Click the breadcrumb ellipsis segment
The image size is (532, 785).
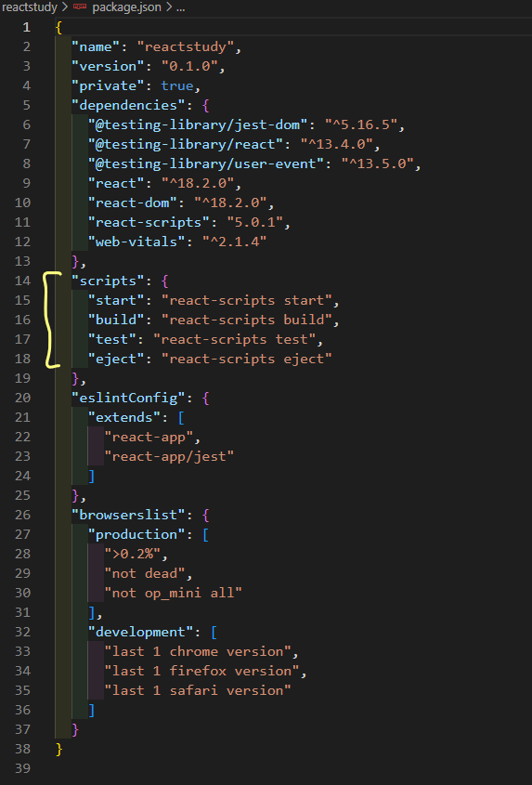point(180,8)
